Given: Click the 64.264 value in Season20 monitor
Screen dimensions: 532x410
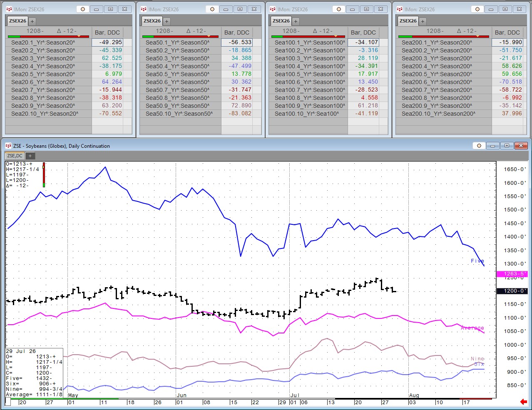Looking at the screenshot, I should pos(112,82).
